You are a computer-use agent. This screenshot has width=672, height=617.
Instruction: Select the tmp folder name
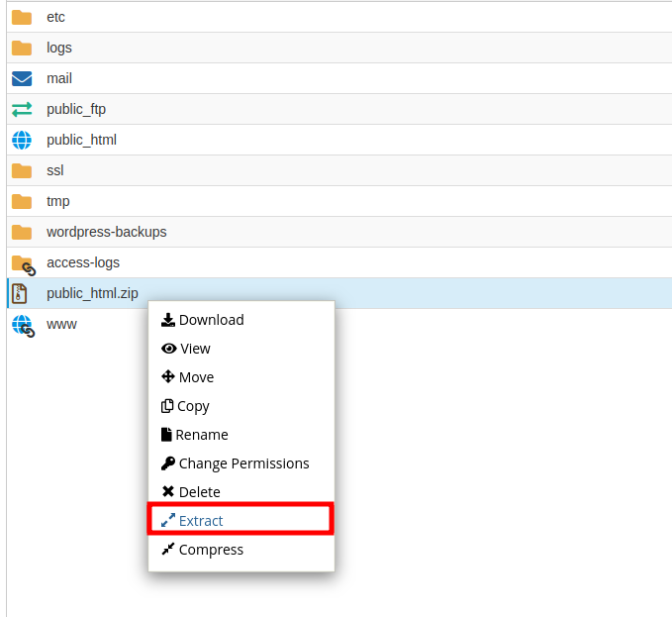57,201
